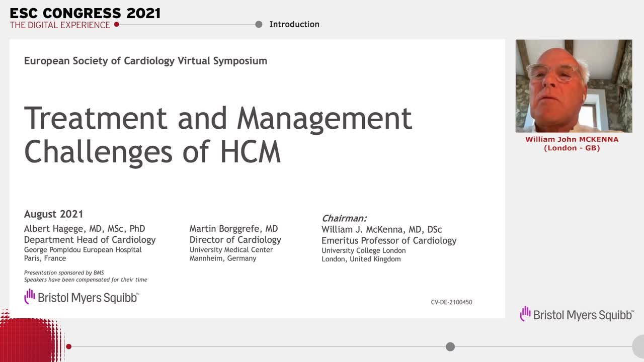
Task: Click the red start dot on top timeline
Action: (117, 24)
